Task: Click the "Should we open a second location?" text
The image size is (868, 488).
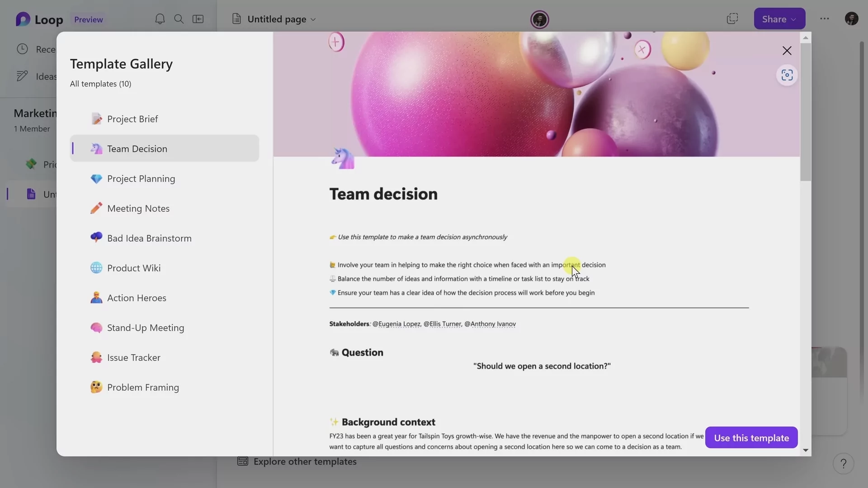Action: pyautogui.click(x=542, y=366)
